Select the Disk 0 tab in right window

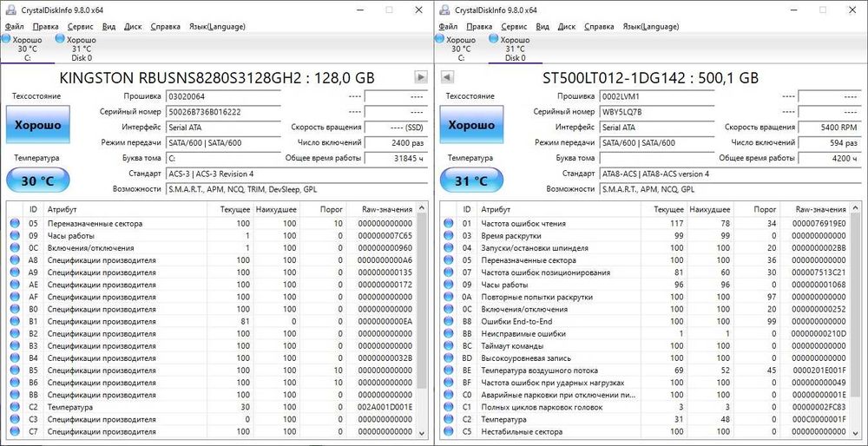pyautogui.click(x=516, y=49)
